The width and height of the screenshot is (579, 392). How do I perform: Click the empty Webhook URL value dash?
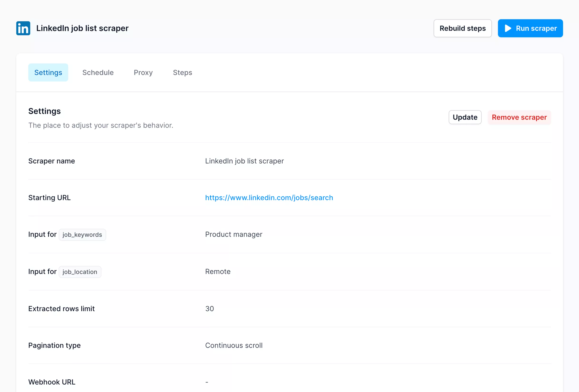(207, 382)
